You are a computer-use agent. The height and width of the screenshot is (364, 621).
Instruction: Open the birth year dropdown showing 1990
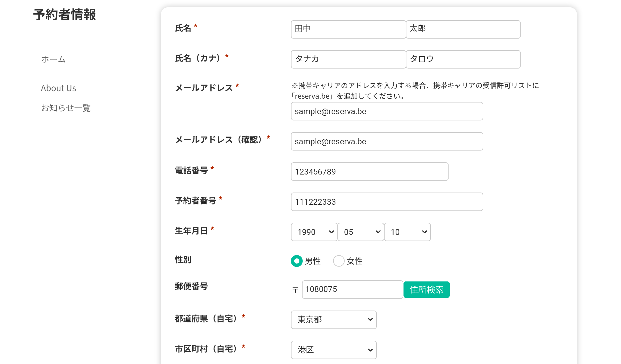(x=314, y=232)
